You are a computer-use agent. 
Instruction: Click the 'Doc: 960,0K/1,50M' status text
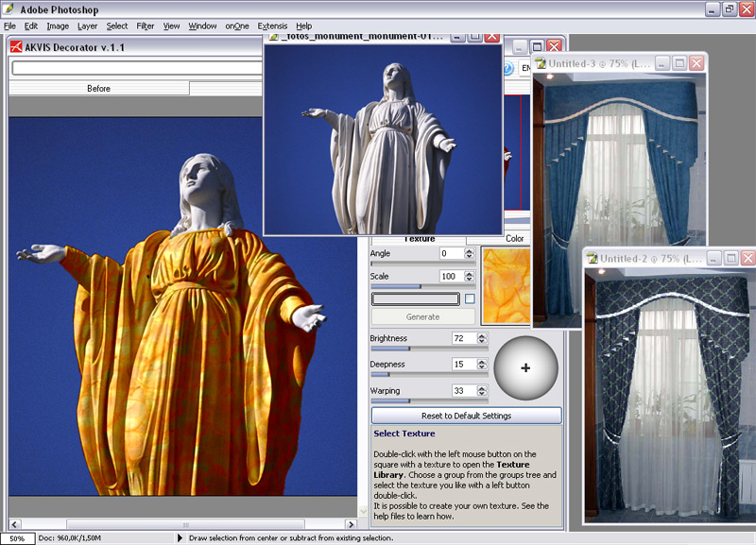pyautogui.click(x=70, y=537)
